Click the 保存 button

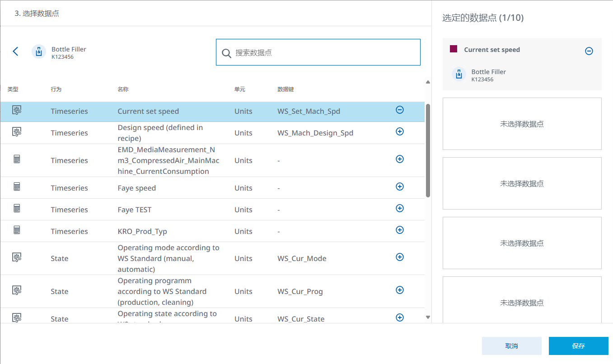click(x=578, y=346)
